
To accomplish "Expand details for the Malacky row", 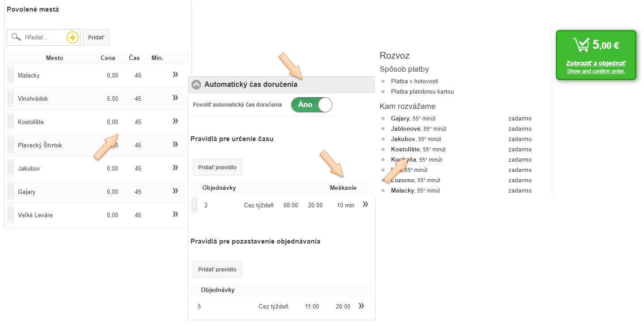I will tap(175, 75).
